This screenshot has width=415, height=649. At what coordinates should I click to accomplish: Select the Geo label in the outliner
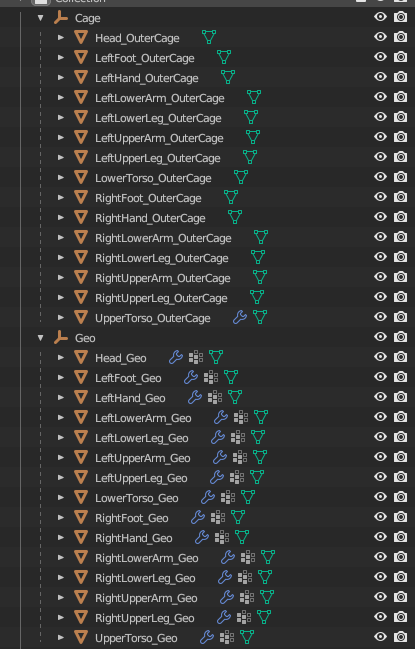(x=85, y=338)
